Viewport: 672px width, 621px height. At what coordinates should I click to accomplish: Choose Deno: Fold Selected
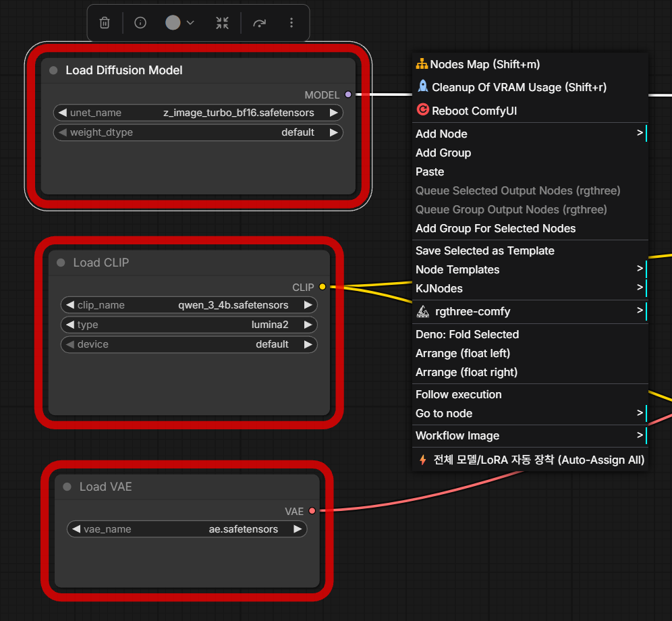point(530,335)
